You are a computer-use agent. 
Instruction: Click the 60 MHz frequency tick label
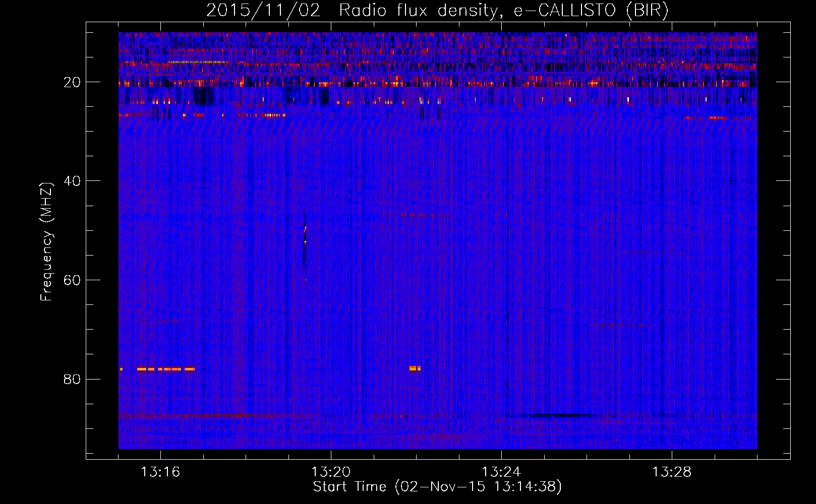click(x=72, y=280)
